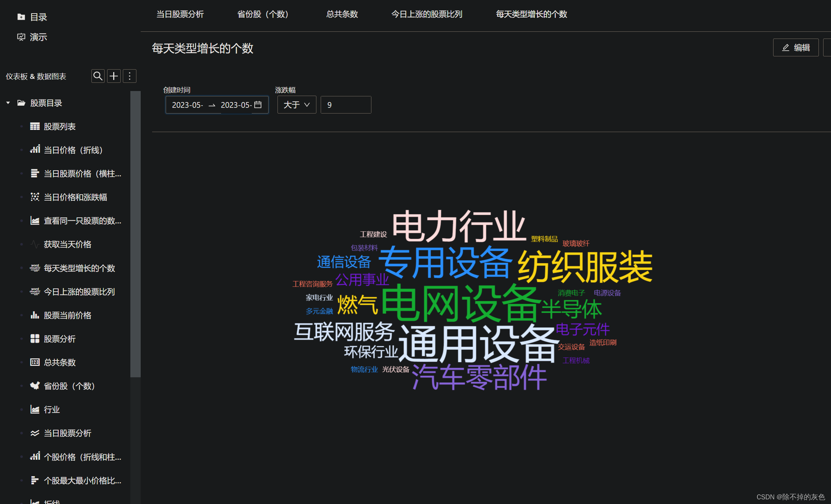831x504 pixels.
Task: Click the scatter icon for 当日价格和涨跌幅
Action: tap(35, 197)
